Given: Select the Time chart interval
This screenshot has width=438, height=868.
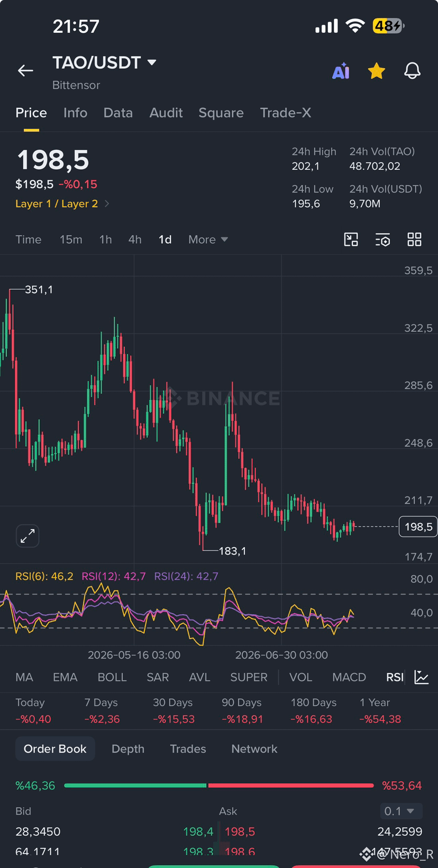Looking at the screenshot, I should point(29,239).
